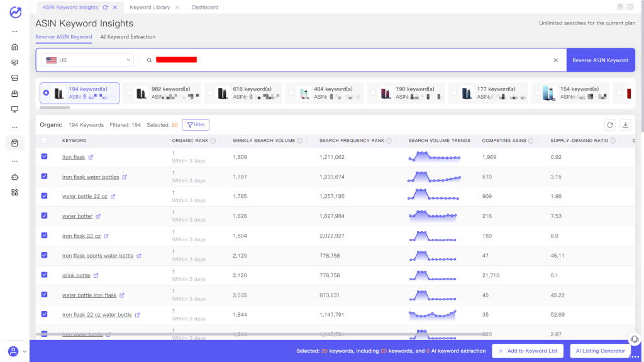This screenshot has width=644, height=362.
Task: Open the apps grid sidebar icon
Action: tap(15, 192)
